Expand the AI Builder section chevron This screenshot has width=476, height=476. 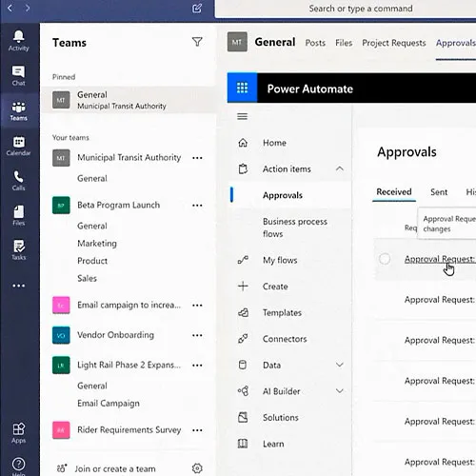click(340, 391)
